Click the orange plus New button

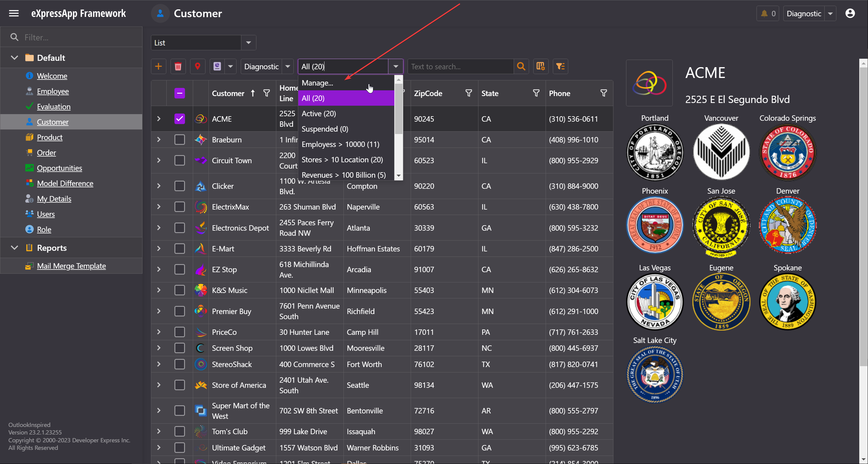click(158, 66)
